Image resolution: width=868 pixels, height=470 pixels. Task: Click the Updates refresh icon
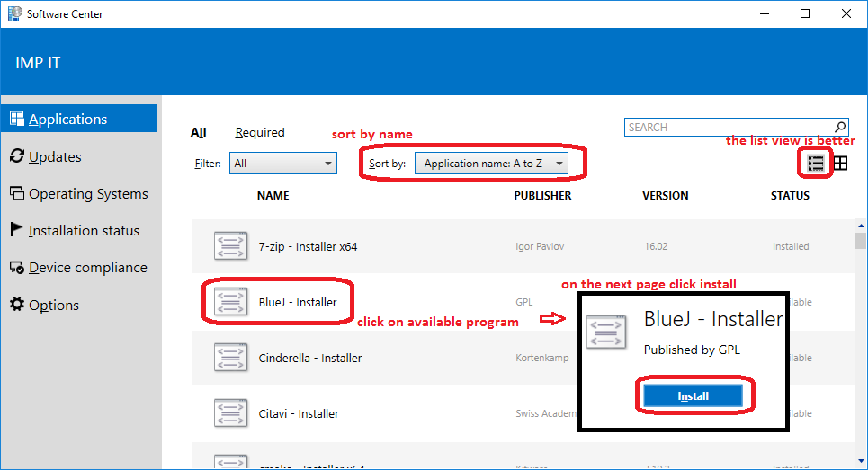(17, 156)
